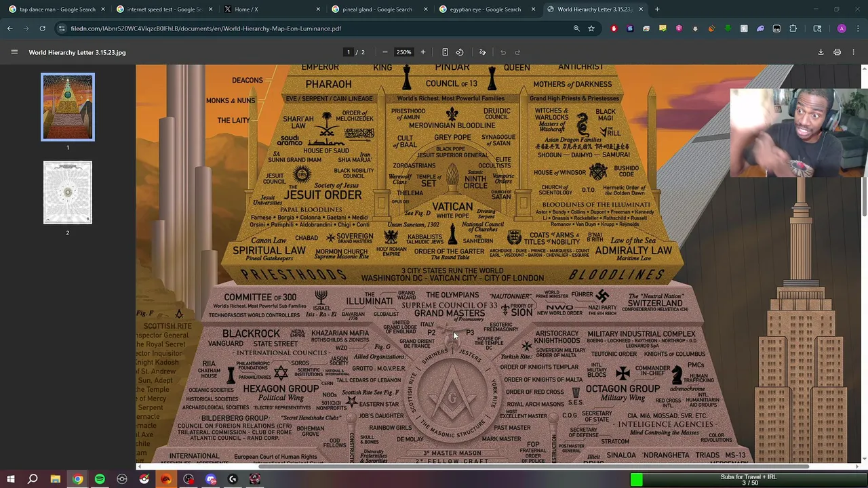Open Discord from the taskbar
The image size is (868, 488).
[x=211, y=479]
